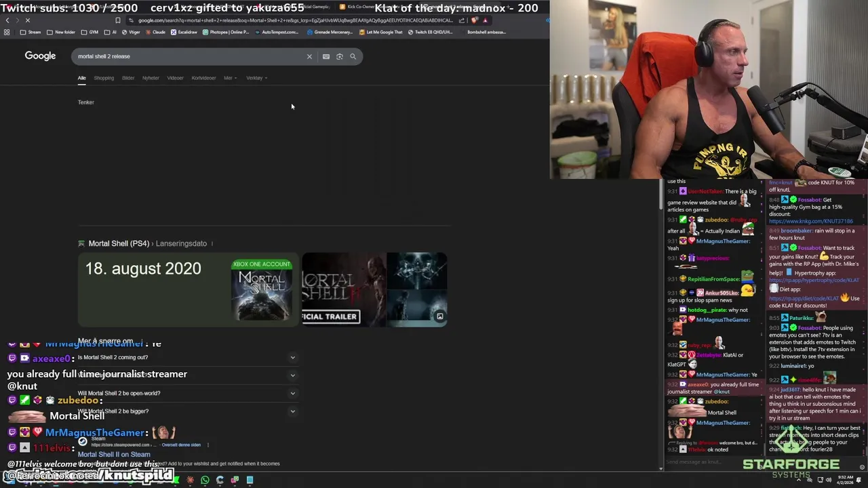Screen dimensions: 868x488
Task: Switch to the Bilder tab
Action: [x=128, y=78]
